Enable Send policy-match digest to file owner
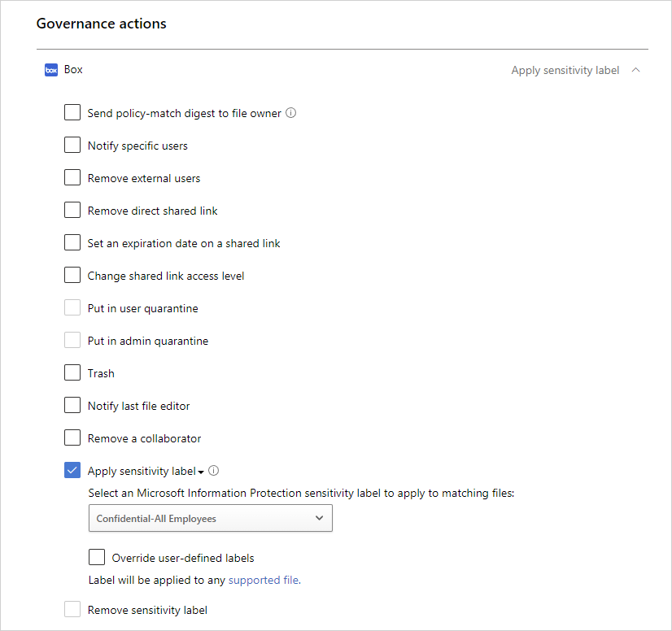Screen dimensions: 672x631 point(72,113)
